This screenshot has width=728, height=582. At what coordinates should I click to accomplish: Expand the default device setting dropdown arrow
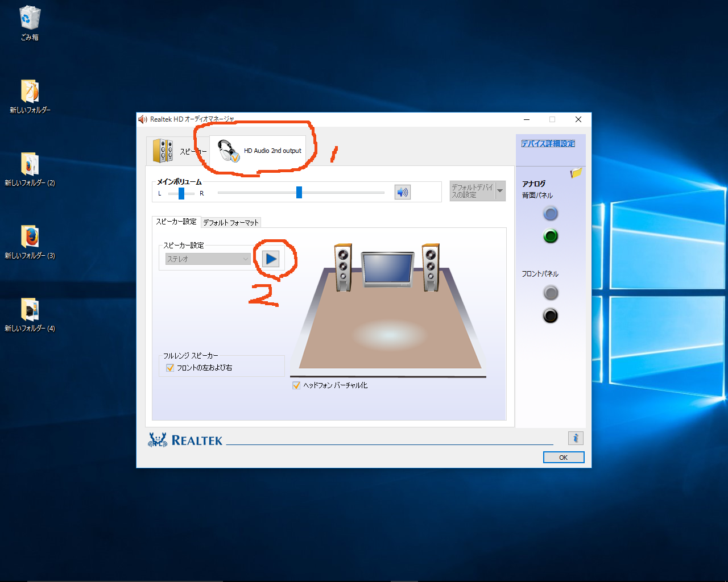[x=500, y=191]
